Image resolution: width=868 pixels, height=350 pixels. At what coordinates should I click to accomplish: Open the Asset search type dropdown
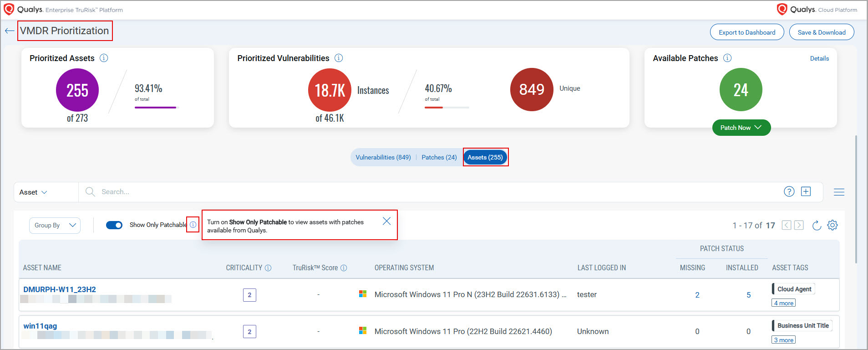(x=33, y=192)
